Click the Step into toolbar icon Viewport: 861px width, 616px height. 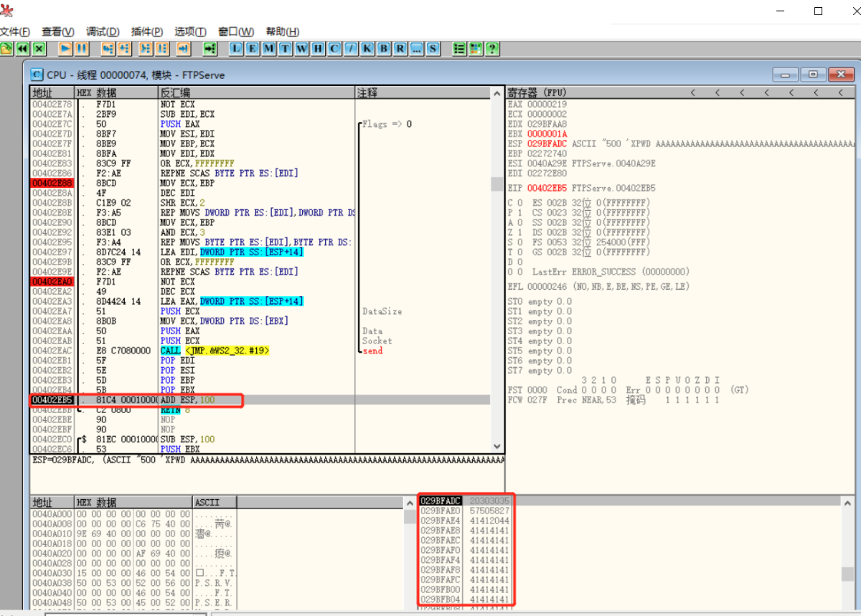click(x=108, y=49)
